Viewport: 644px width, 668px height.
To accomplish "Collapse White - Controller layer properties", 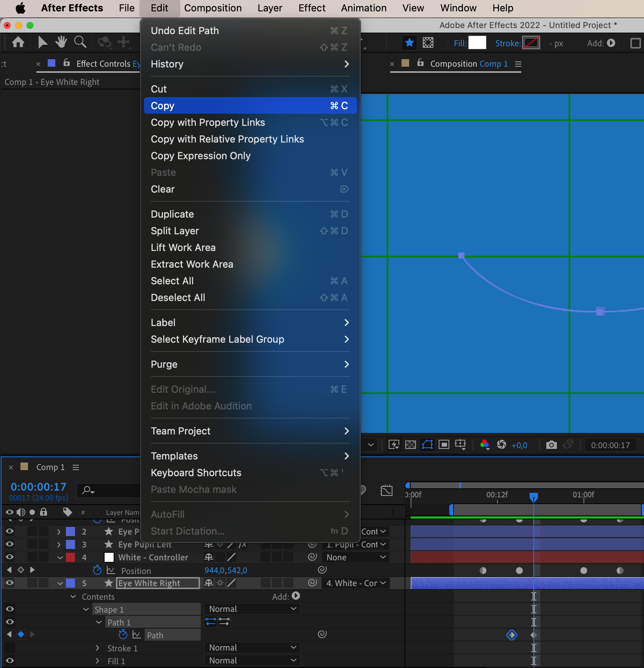I will (x=60, y=558).
